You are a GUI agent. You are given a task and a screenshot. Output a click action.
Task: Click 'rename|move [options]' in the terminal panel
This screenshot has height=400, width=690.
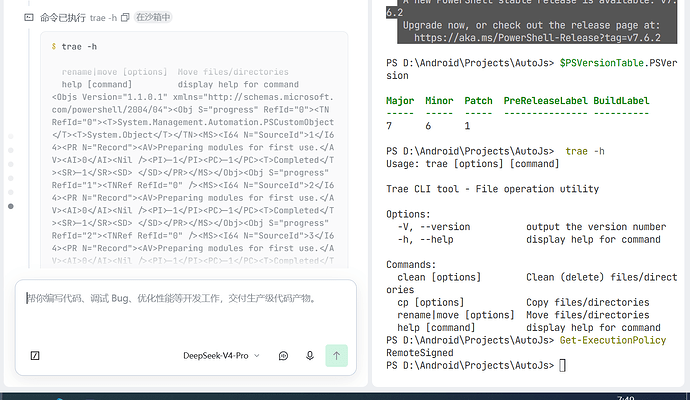tap(456, 315)
